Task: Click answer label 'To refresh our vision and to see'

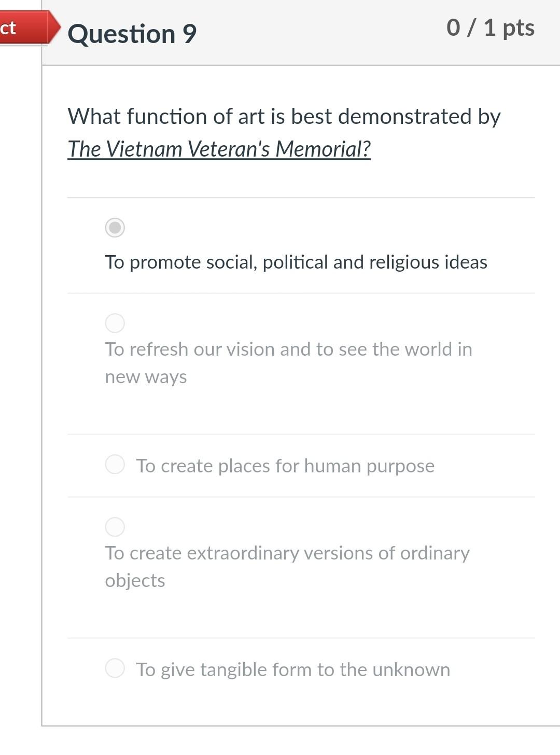Action: (288, 349)
